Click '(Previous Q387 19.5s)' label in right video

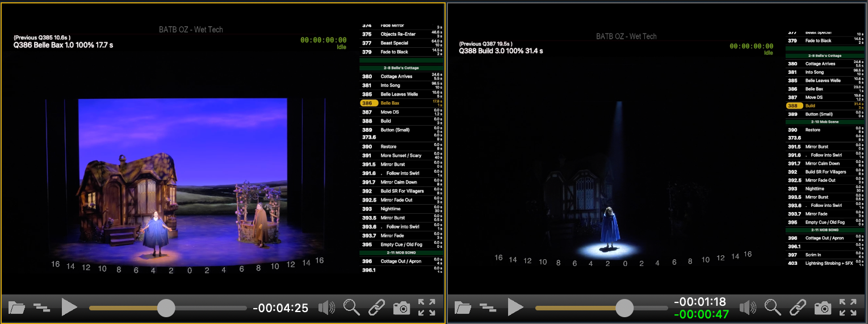pyautogui.click(x=486, y=44)
